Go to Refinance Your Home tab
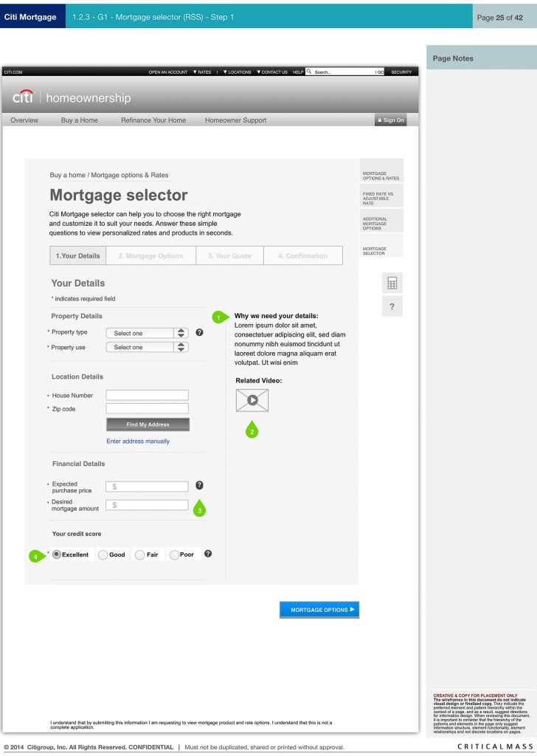The width and height of the screenshot is (537, 756). [153, 120]
